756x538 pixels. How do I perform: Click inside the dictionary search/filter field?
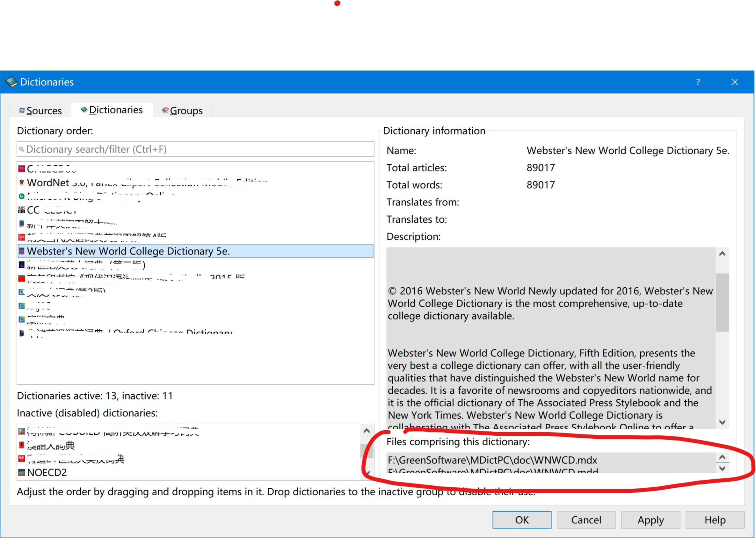(x=196, y=149)
